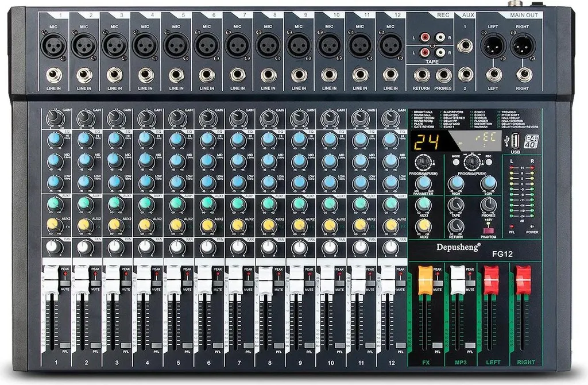Select the channel 7 white PAN knob

pos(238,247)
